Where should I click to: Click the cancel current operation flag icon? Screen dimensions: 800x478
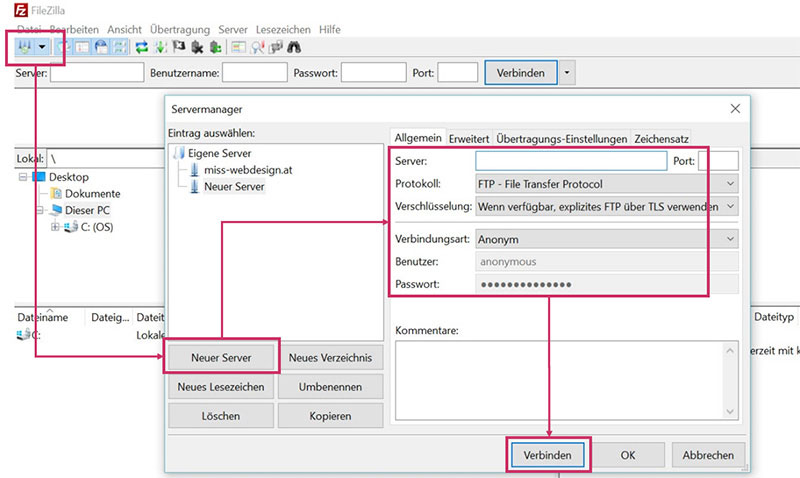tap(179, 47)
